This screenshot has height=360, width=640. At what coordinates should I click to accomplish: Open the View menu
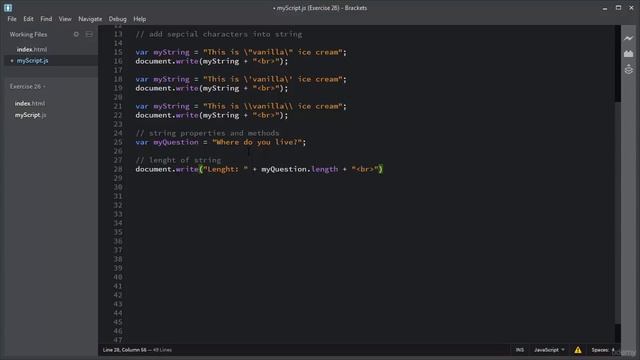pos(65,19)
